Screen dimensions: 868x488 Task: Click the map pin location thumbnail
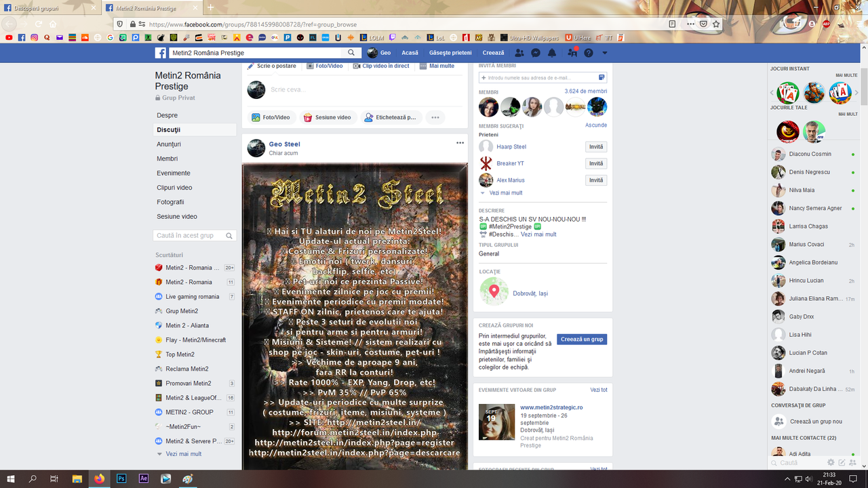click(494, 291)
